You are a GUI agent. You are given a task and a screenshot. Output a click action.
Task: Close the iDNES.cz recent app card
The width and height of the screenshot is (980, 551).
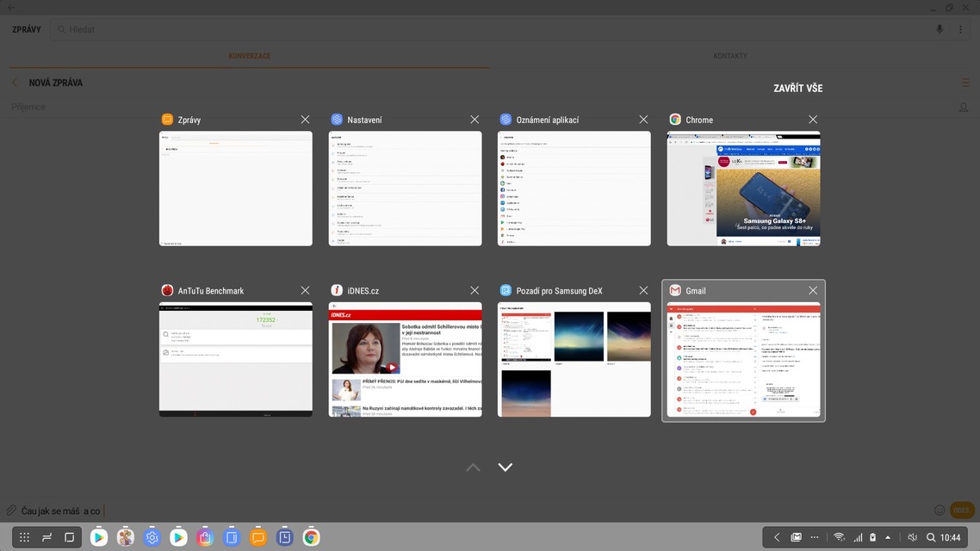474,291
